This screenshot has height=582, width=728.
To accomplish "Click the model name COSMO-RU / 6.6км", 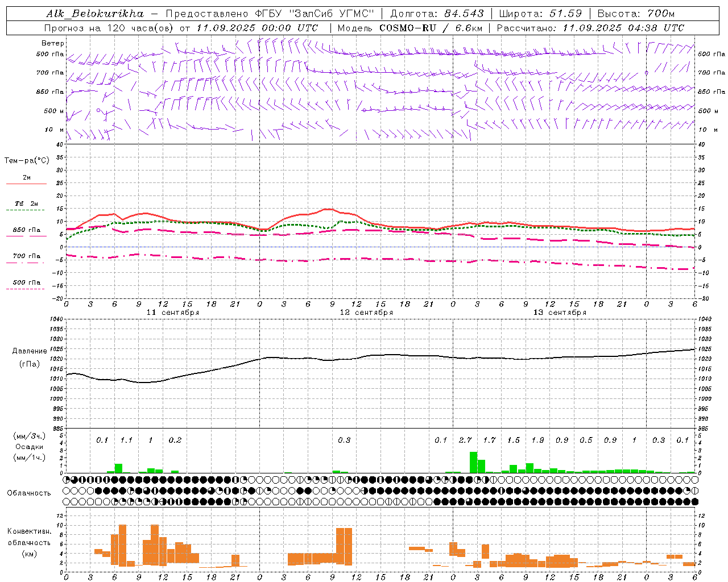I will coord(432,28).
